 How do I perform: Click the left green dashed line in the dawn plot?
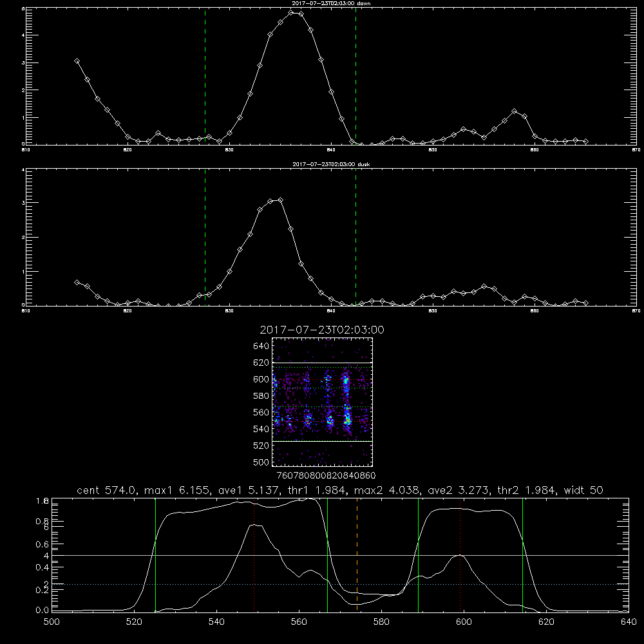point(205,76)
